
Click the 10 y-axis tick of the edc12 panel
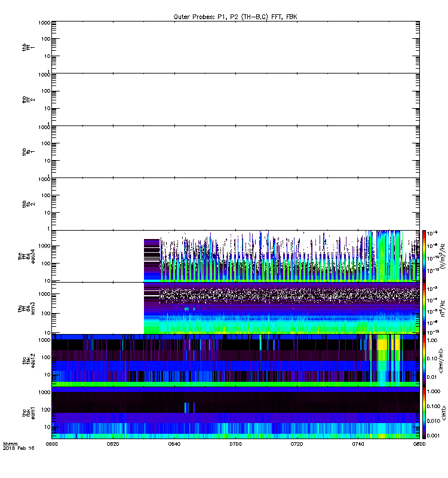click(x=47, y=375)
